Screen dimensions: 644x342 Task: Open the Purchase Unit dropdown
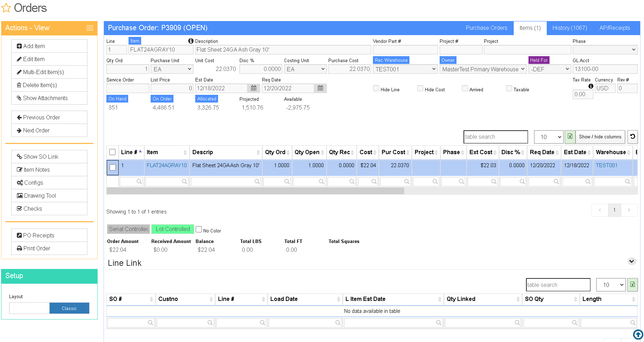[x=172, y=69]
